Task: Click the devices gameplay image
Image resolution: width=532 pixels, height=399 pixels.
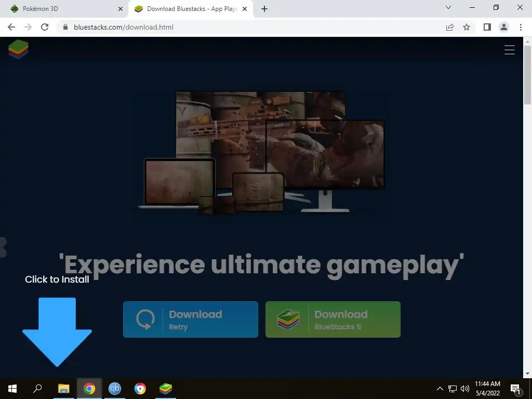Action: point(261,152)
